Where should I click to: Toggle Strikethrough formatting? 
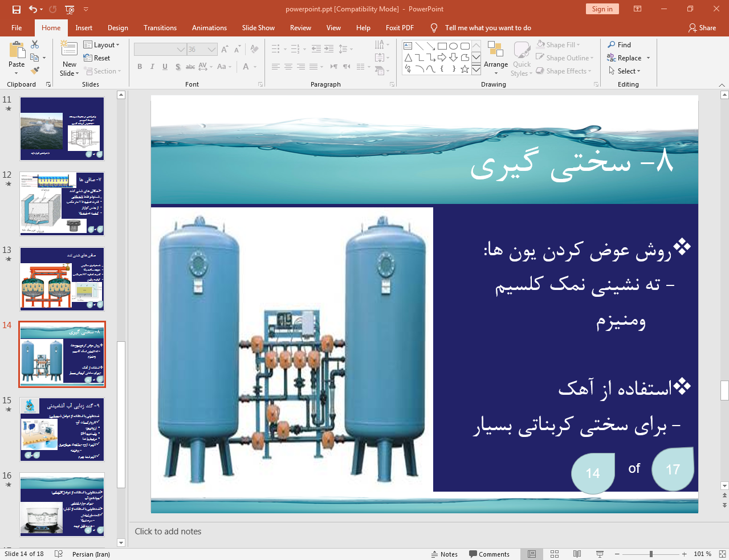point(190,67)
